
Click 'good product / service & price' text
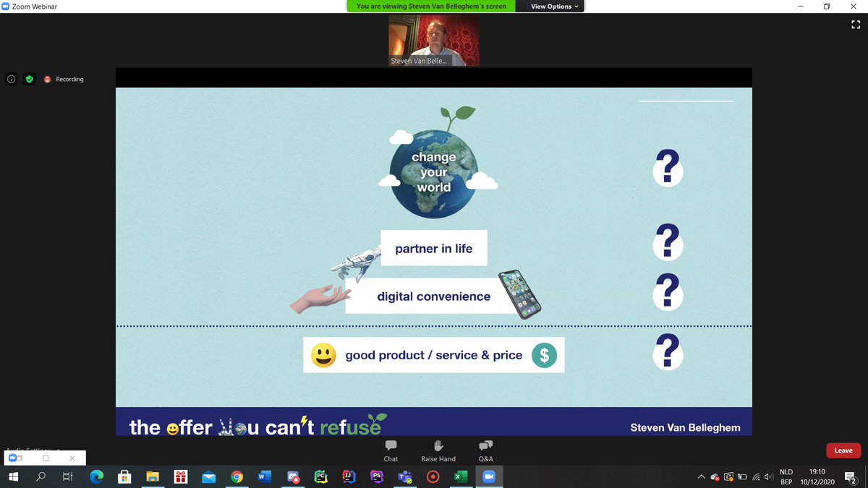434,356
